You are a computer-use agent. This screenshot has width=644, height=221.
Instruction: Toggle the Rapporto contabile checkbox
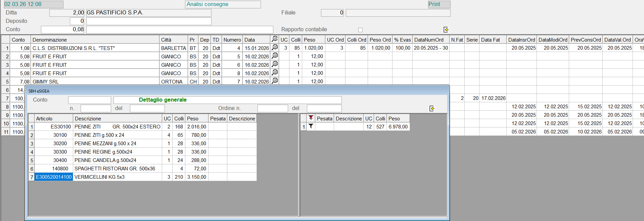point(360,30)
